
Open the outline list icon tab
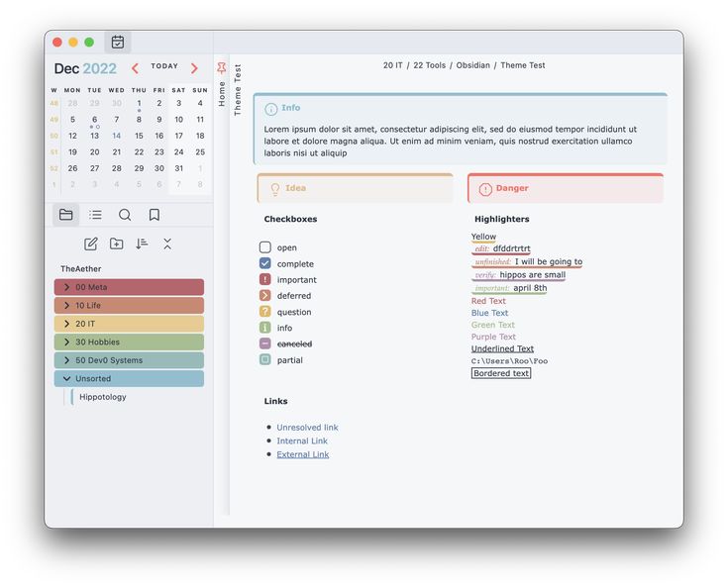coord(95,215)
